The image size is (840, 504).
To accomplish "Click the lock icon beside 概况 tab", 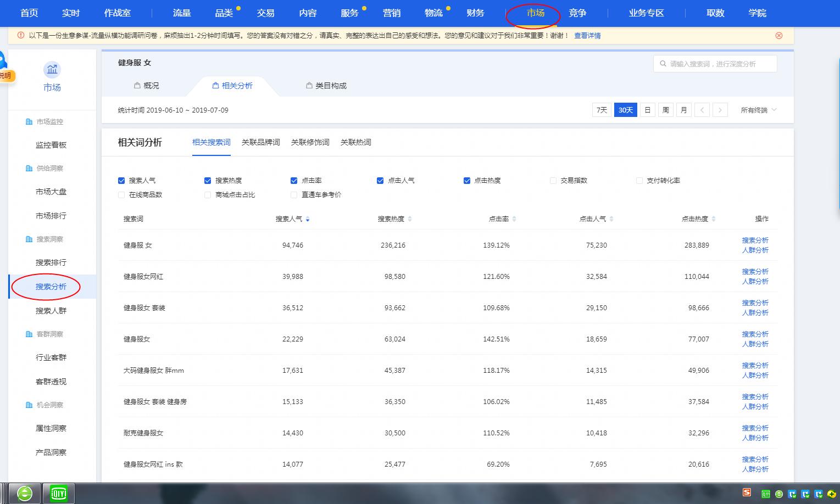I will tap(136, 85).
